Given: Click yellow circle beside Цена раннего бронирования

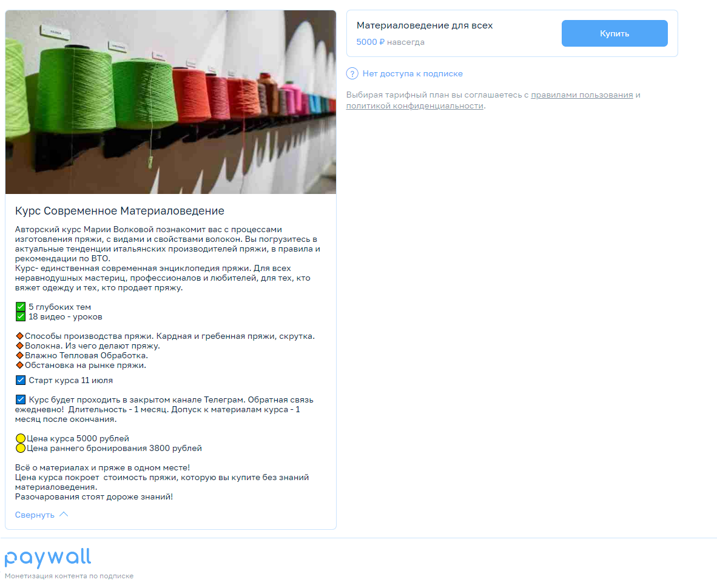Looking at the screenshot, I should pyautogui.click(x=21, y=448).
